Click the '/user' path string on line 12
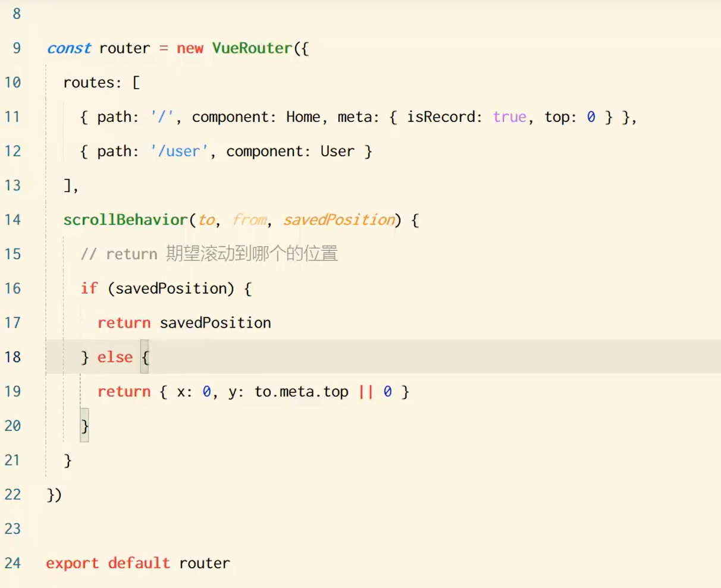 [x=179, y=152]
